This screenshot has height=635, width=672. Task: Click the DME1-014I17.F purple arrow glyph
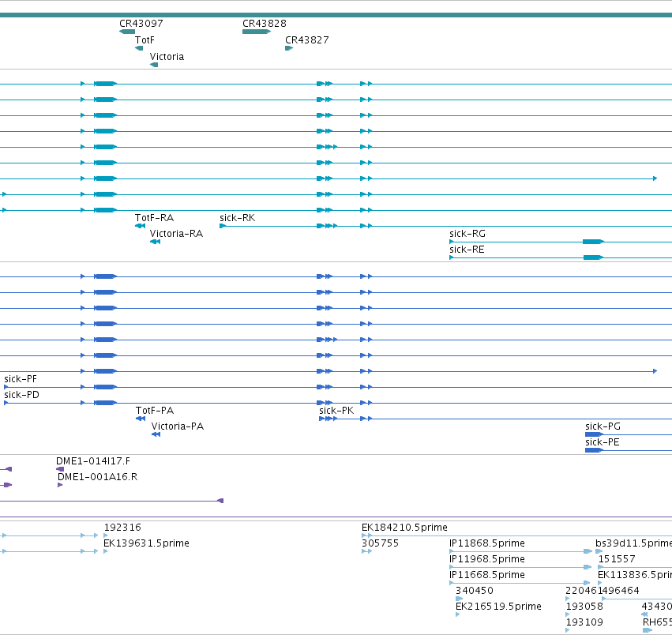pos(60,469)
